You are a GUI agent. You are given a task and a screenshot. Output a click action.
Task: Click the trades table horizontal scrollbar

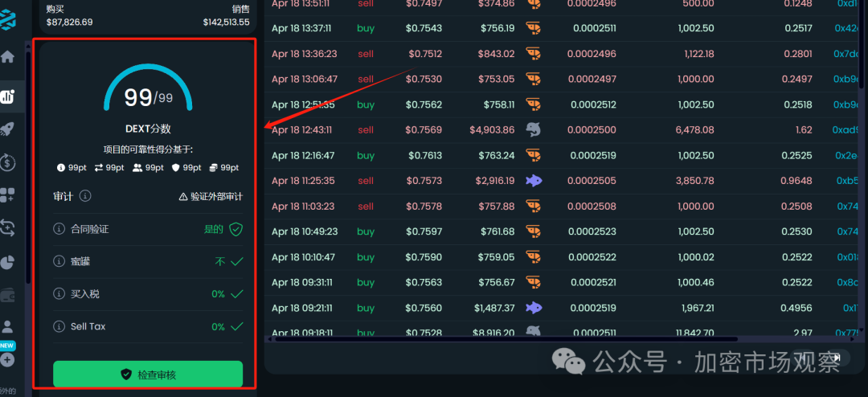point(506,339)
